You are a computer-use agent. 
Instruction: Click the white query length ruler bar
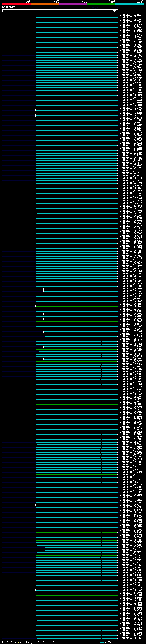[x=60, y=10]
